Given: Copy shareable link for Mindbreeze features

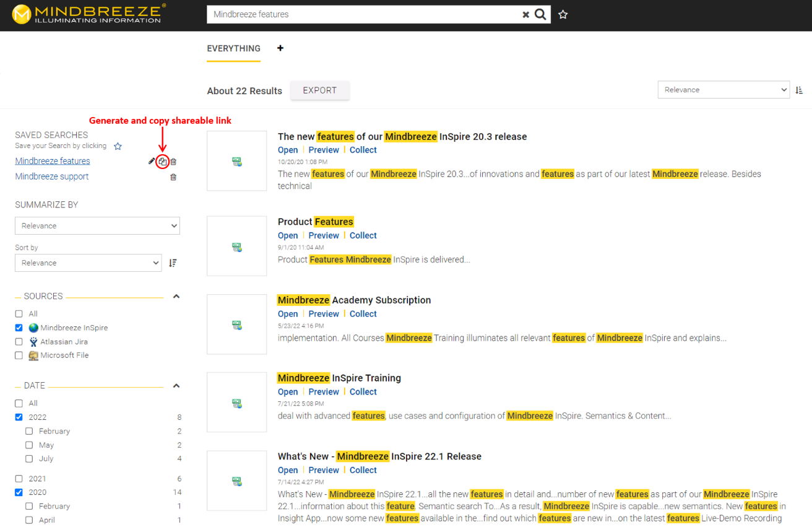Looking at the screenshot, I should tap(162, 162).
